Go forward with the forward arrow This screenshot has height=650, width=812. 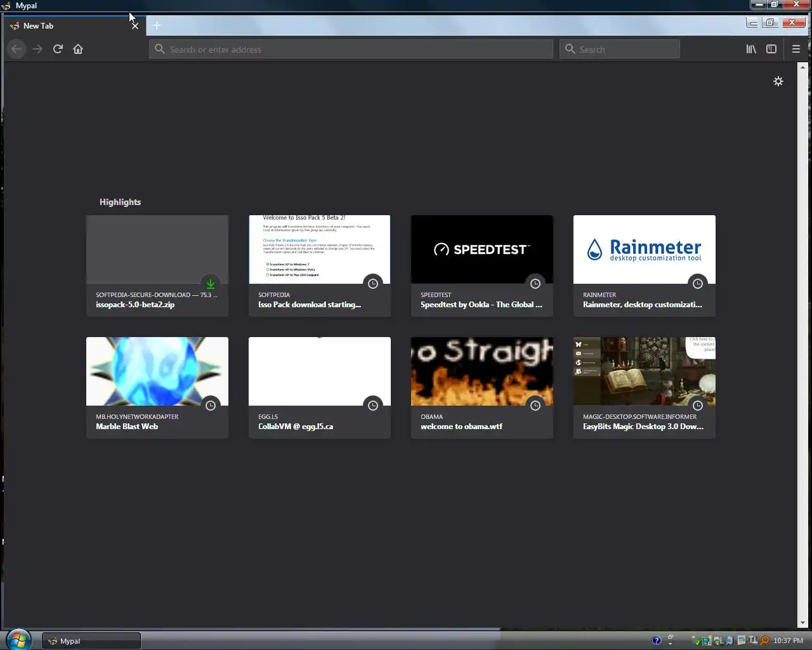point(37,49)
